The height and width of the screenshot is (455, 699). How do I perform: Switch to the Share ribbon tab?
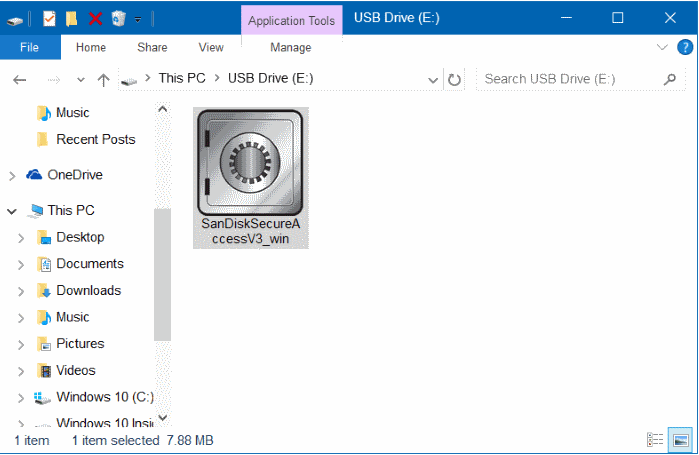pos(152,47)
